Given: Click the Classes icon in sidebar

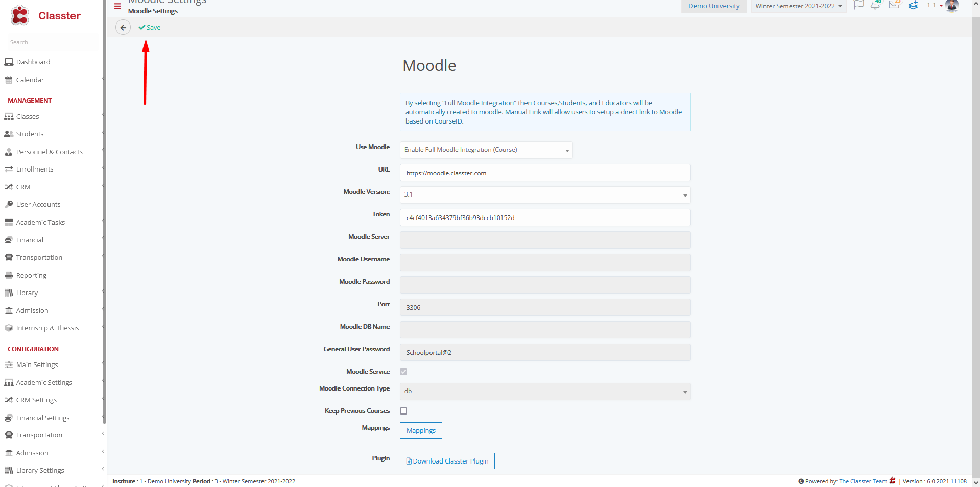Looking at the screenshot, I should 9,116.
